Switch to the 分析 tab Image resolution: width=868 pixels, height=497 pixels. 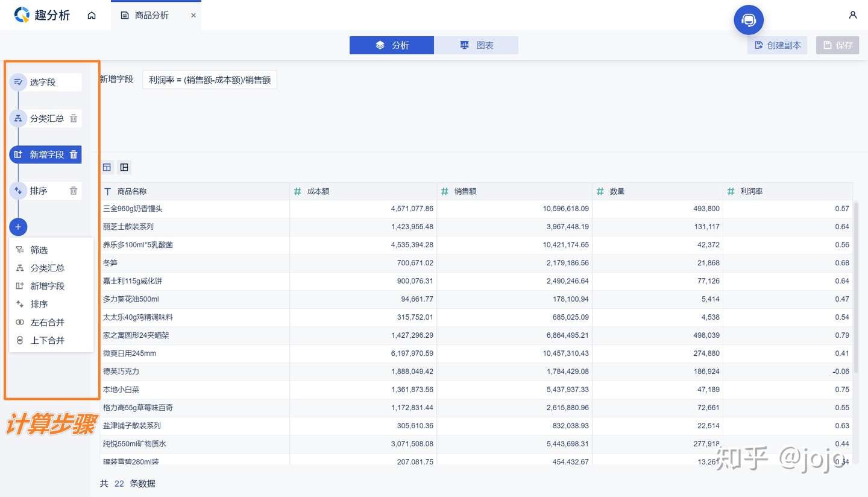click(392, 45)
